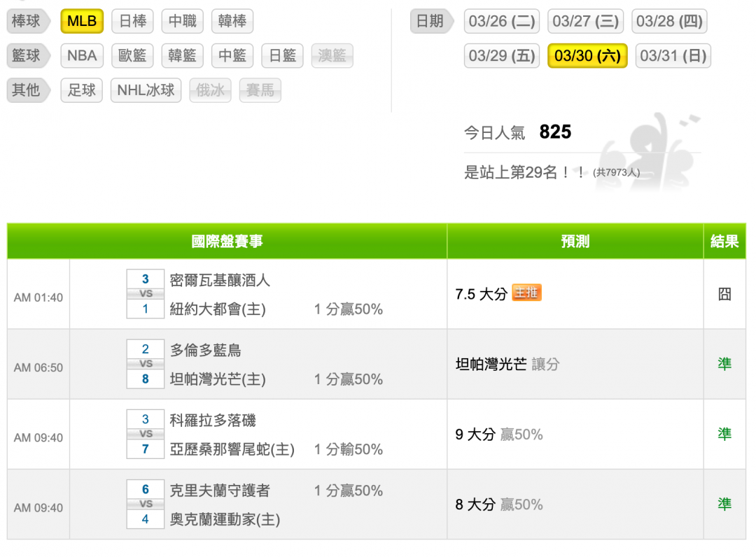
Task: Select the 足球 soccer tab
Action: [x=82, y=90]
